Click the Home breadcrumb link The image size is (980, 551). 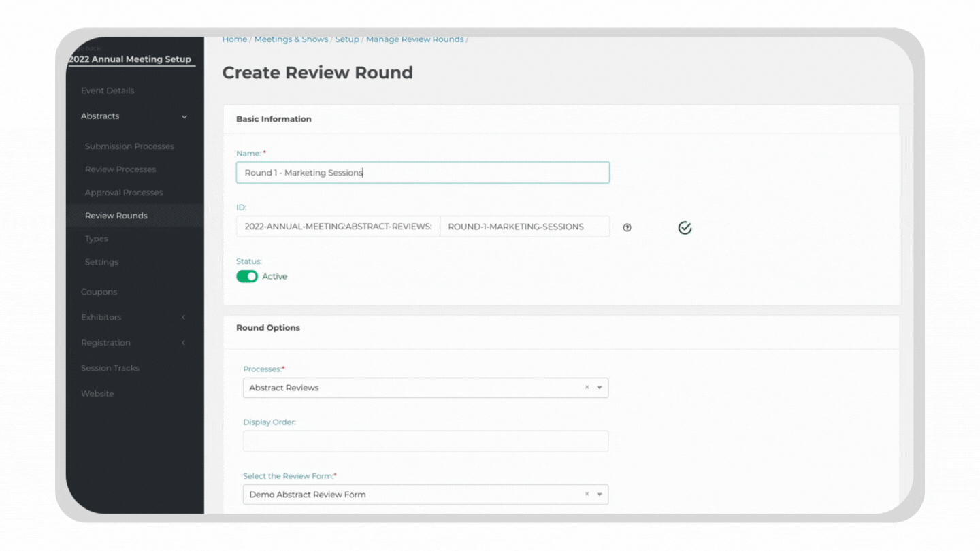tap(234, 39)
